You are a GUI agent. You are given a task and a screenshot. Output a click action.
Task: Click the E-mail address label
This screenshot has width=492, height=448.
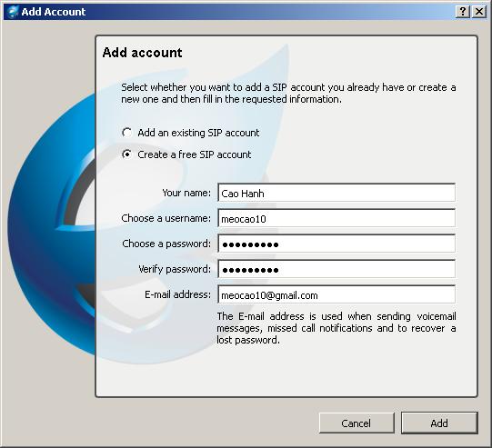click(177, 294)
